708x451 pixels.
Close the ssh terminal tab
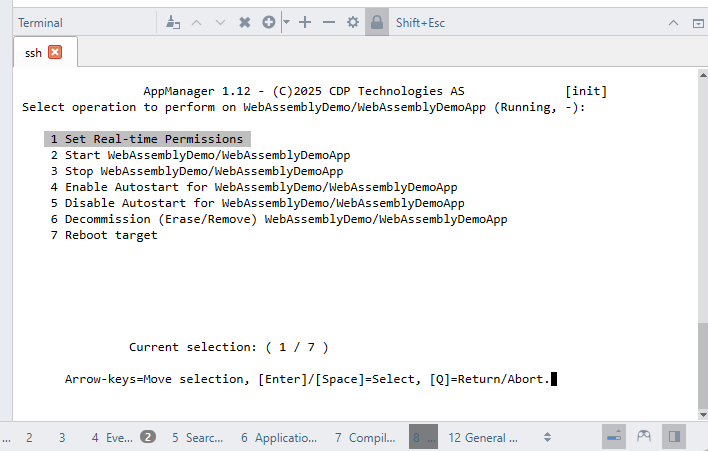[x=55, y=52]
